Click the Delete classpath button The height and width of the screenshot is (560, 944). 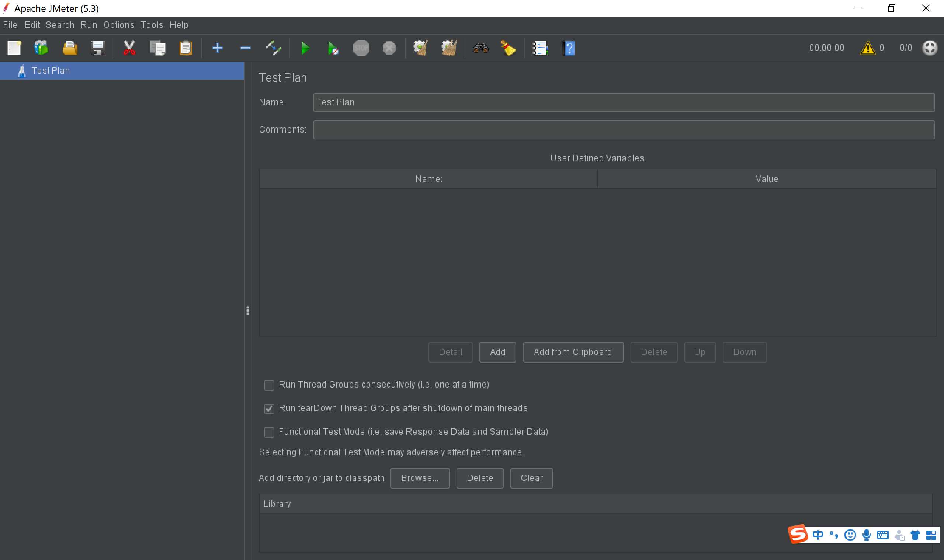point(479,478)
